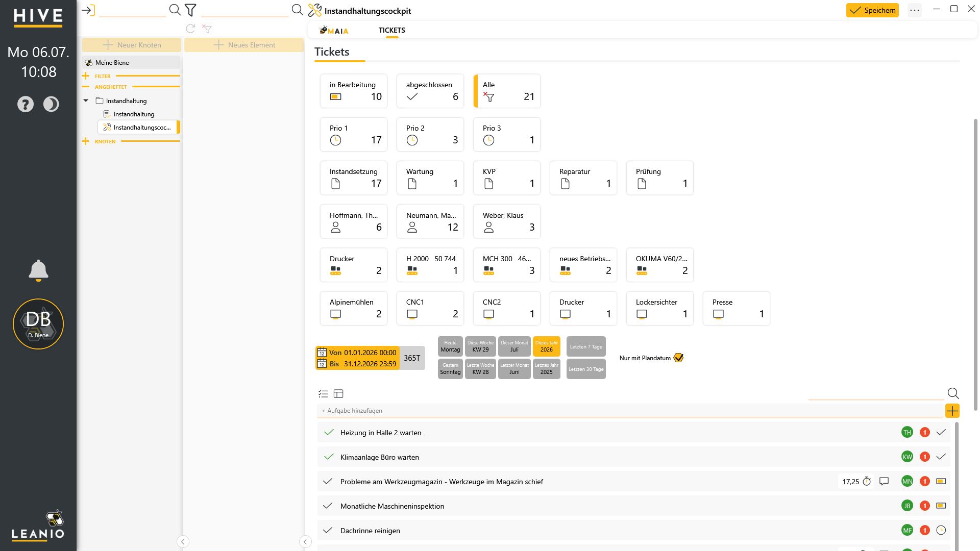Screen dimensions: 980x551
Task: Click the search magnifier above the task list
Action: pos(953,393)
